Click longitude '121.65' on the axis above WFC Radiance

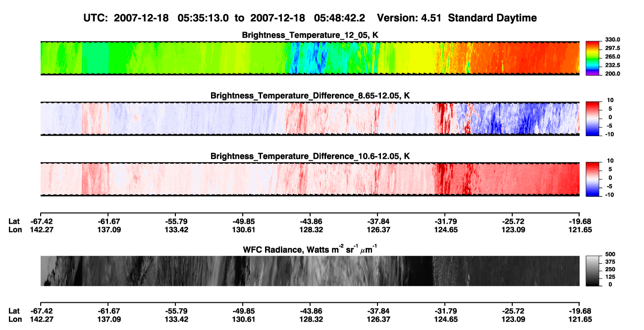click(x=580, y=230)
